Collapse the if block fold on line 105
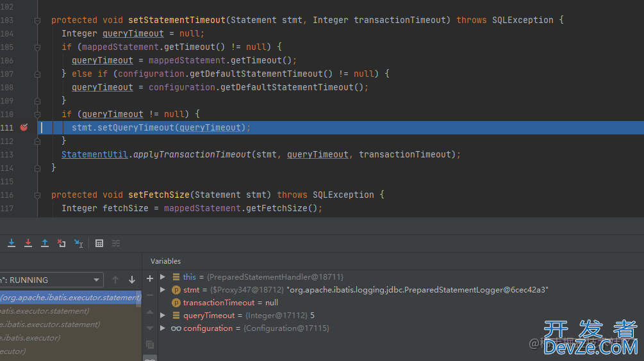The image size is (644, 361). pyautogui.click(x=37, y=47)
